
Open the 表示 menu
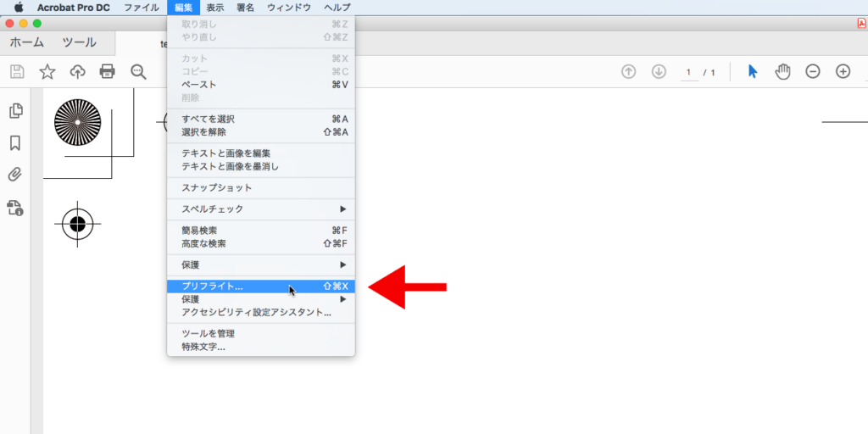click(215, 8)
